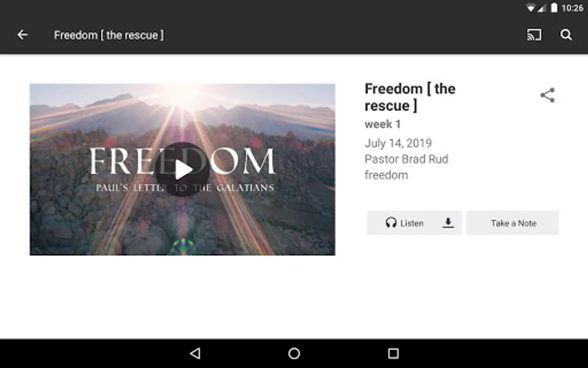Tap the headphones Listen button
The width and height of the screenshot is (588, 368).
coord(404,223)
